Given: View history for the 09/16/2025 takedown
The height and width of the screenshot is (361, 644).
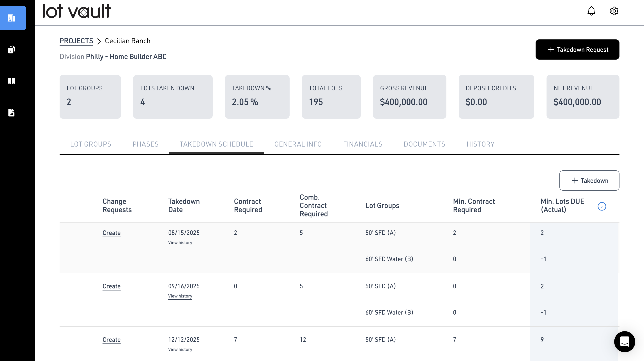Looking at the screenshot, I should pos(180,296).
